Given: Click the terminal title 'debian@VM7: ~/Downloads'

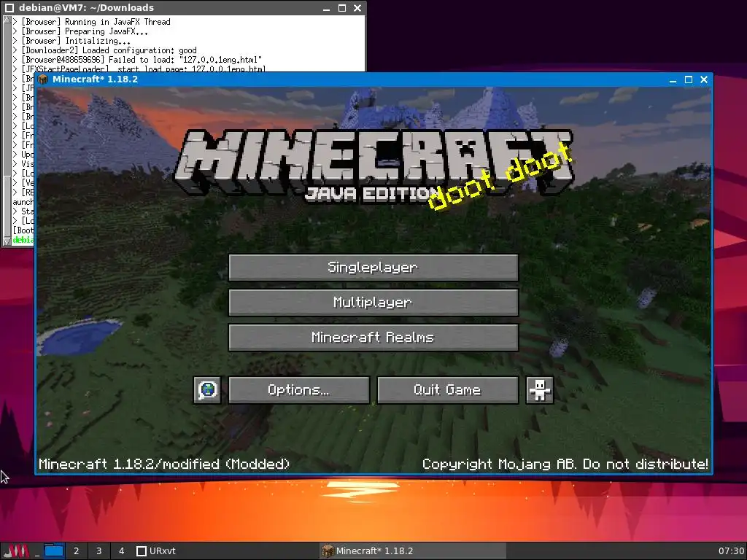Looking at the screenshot, I should pos(86,7).
